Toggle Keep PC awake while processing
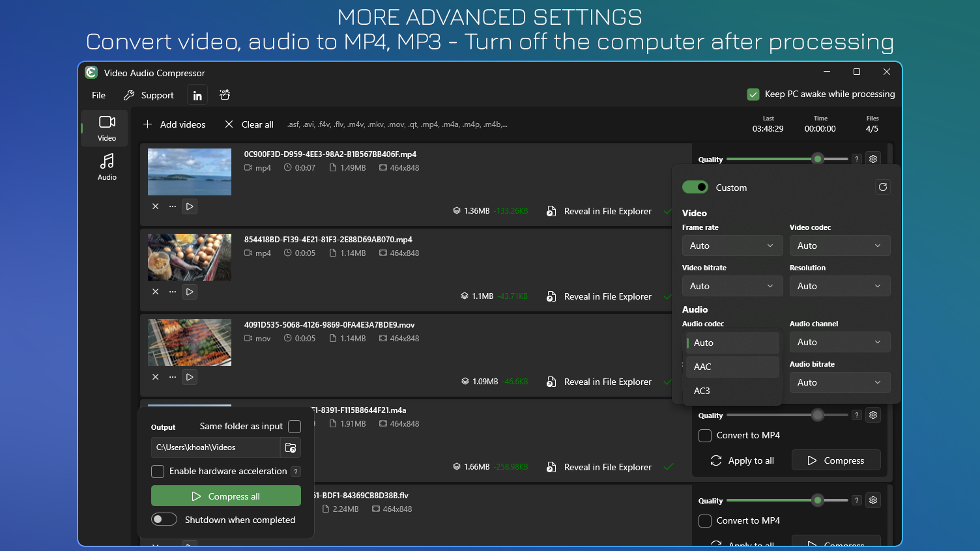 coord(753,94)
